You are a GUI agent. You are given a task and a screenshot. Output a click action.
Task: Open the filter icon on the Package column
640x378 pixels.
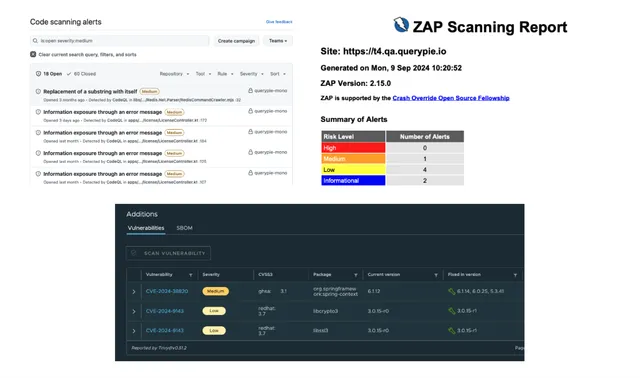pos(356,275)
